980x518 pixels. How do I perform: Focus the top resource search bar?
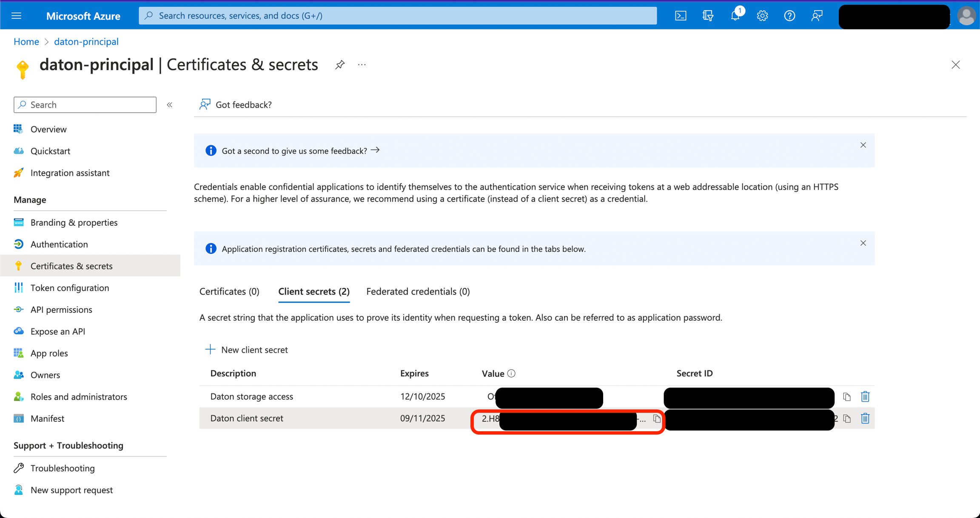(398, 16)
